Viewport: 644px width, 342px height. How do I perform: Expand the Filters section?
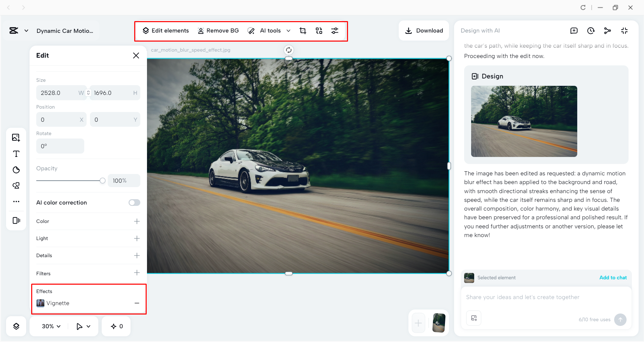coord(137,273)
